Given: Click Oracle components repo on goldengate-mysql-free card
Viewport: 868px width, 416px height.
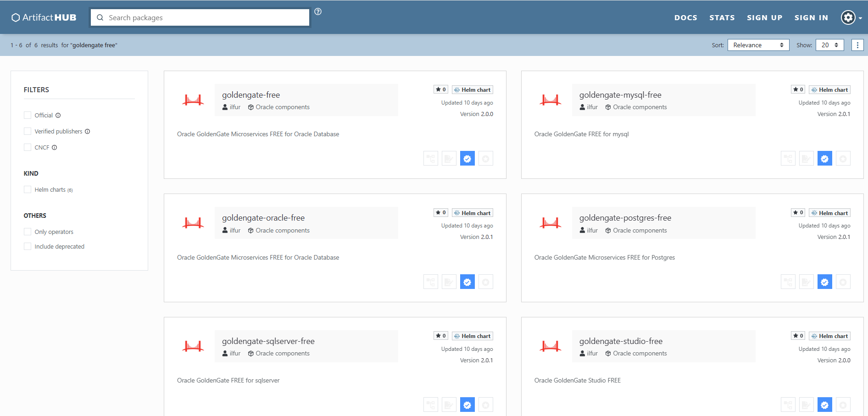Looking at the screenshot, I should click(636, 107).
